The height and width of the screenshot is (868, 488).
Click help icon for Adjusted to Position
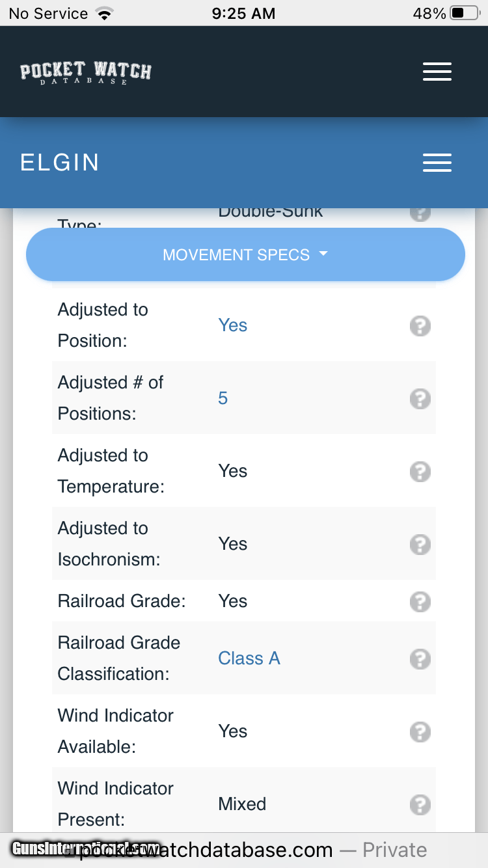(x=420, y=325)
